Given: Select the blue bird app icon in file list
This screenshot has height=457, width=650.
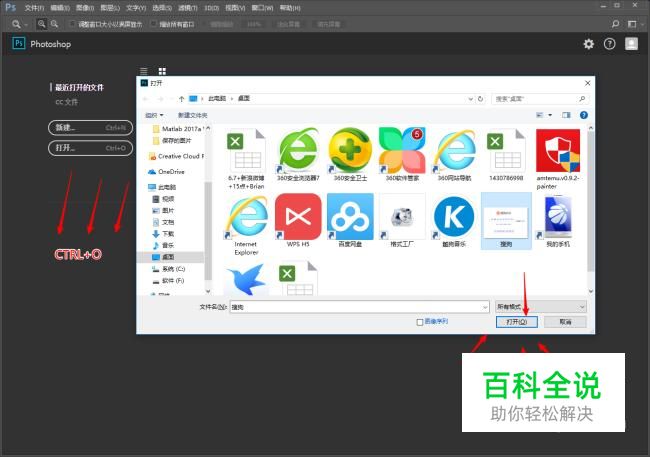Looking at the screenshot, I should [x=246, y=279].
